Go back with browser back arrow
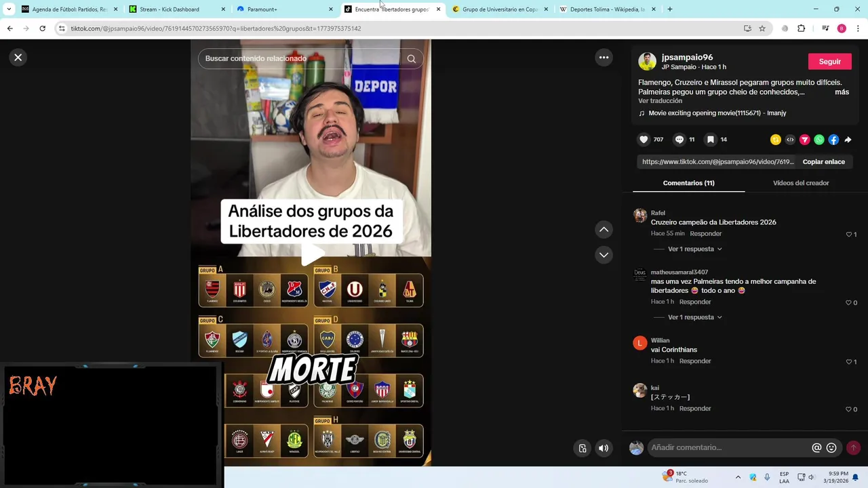The height and width of the screenshot is (488, 868). tap(9, 28)
